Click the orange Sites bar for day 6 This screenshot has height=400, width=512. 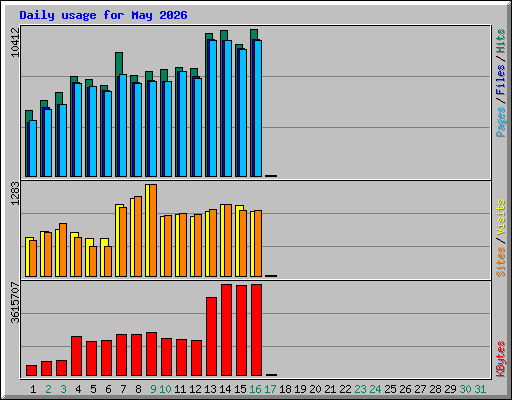tap(108, 261)
